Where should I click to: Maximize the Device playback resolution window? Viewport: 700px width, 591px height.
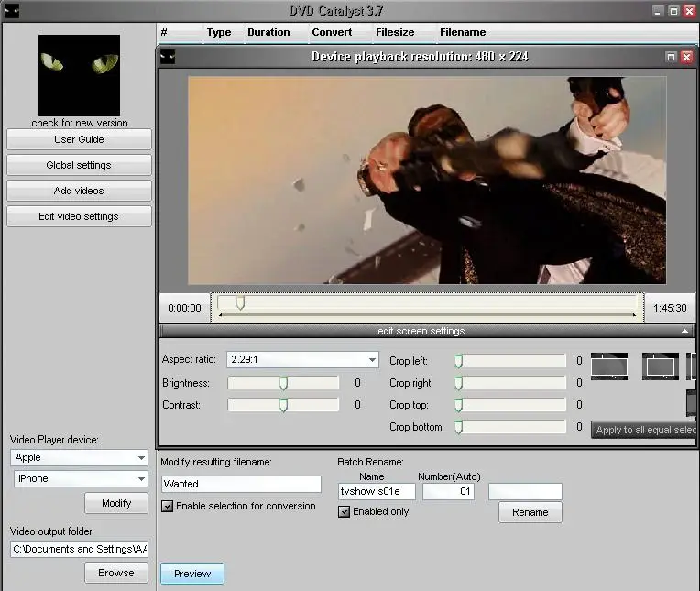671,57
